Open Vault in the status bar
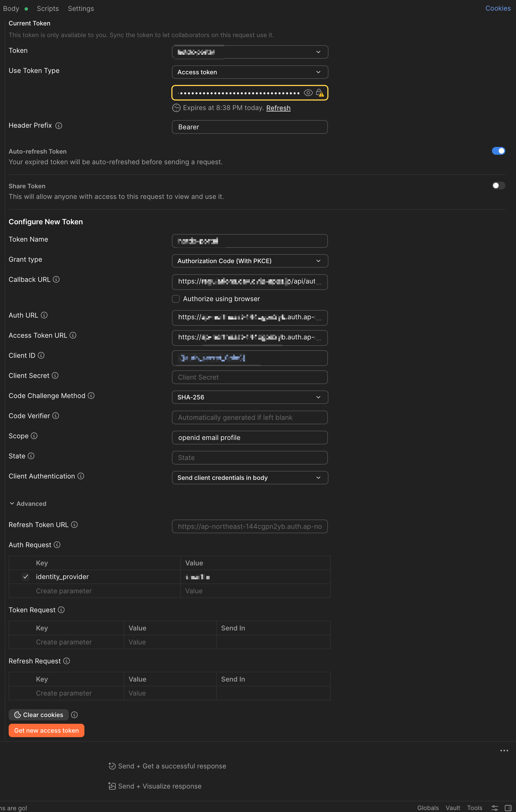This screenshot has width=516, height=812. pos(453,808)
